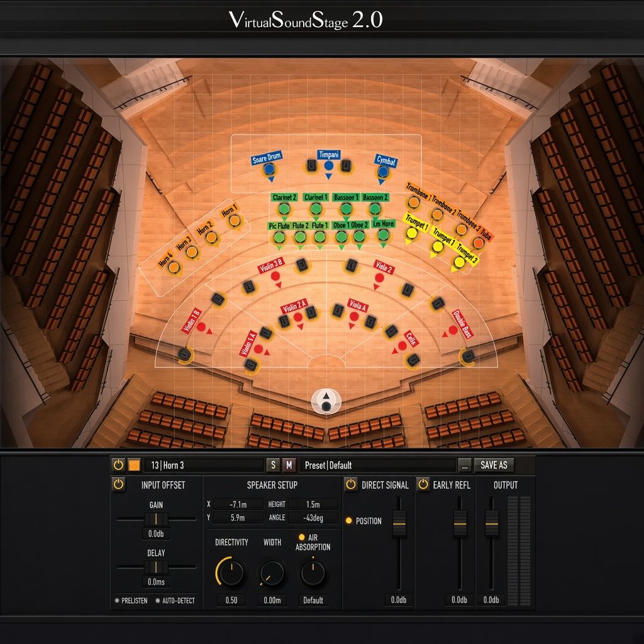Click the Delay value field 0.0ms
Image resolution: width=644 pixels, height=644 pixels.
156,582
